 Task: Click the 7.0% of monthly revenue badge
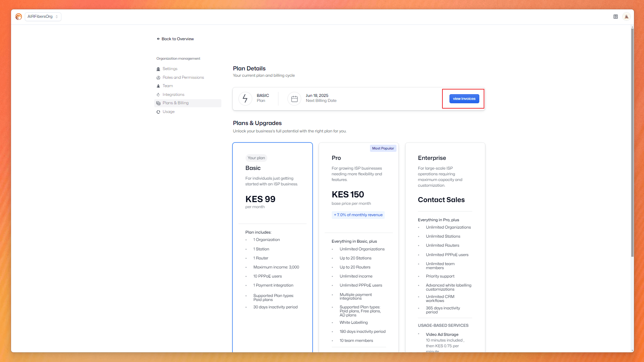point(358,215)
